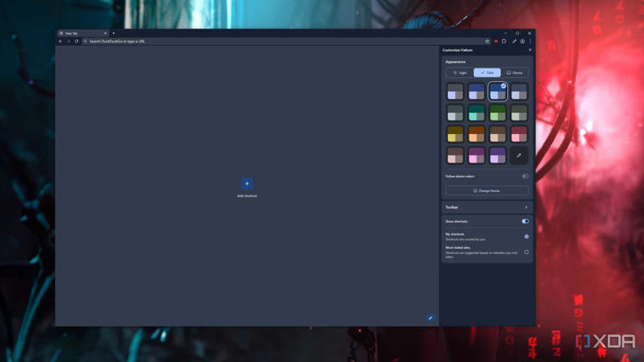
Task: Select the My shortcuts radio button
Action: pyautogui.click(x=527, y=236)
